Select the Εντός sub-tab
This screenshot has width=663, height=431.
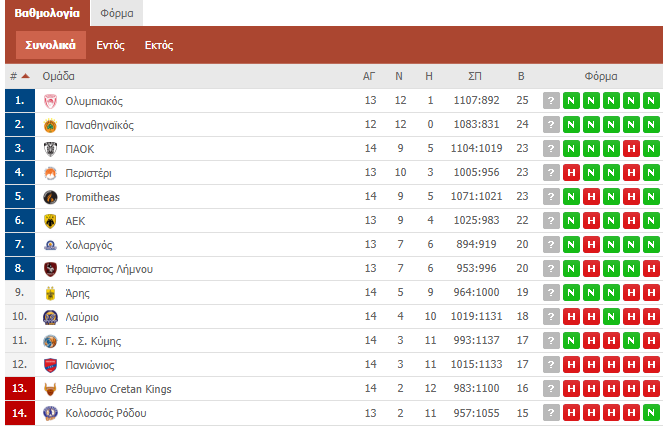click(110, 45)
